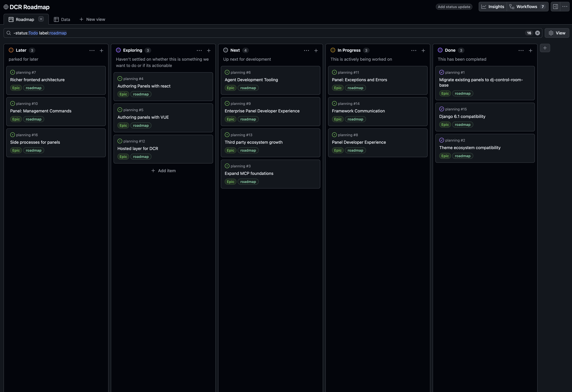Click Epic label on planning #11 card
572x392 pixels.
tap(338, 88)
